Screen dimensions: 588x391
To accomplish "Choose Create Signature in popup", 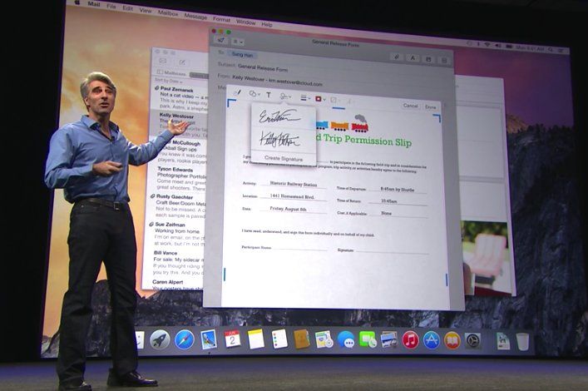I will 284,157.
